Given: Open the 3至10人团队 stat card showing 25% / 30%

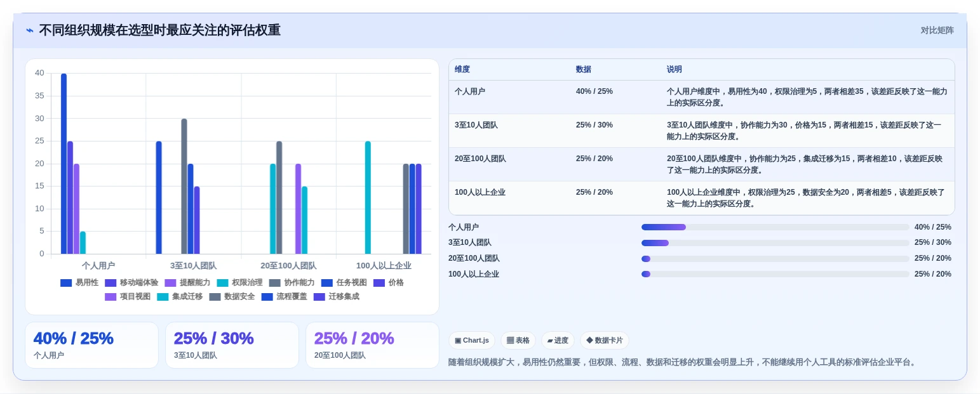Looking at the screenshot, I should point(232,345).
